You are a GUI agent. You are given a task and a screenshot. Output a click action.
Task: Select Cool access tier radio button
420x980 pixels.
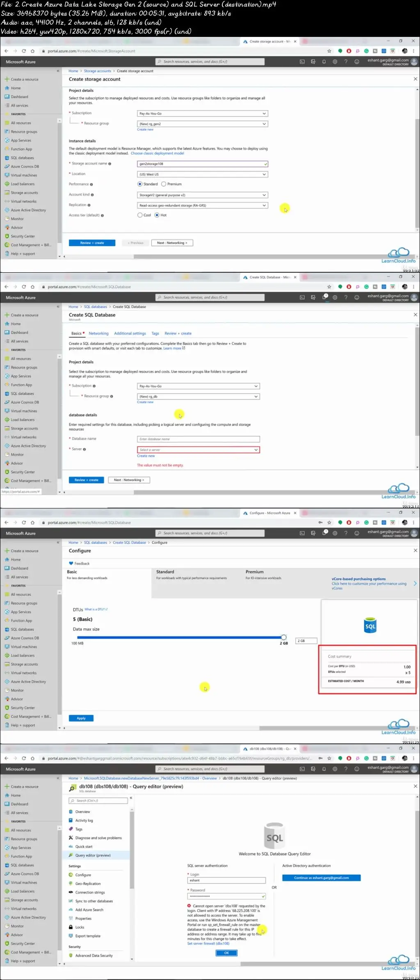pyautogui.click(x=140, y=215)
